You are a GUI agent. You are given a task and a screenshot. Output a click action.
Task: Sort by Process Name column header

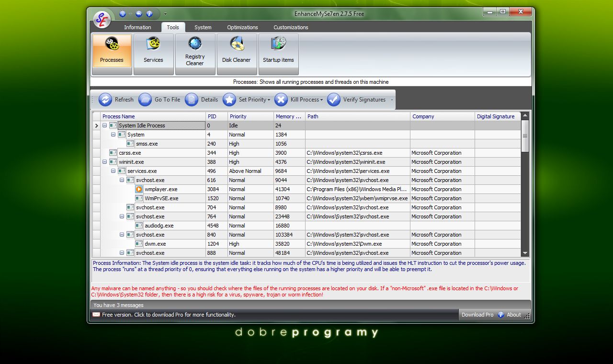tap(153, 116)
